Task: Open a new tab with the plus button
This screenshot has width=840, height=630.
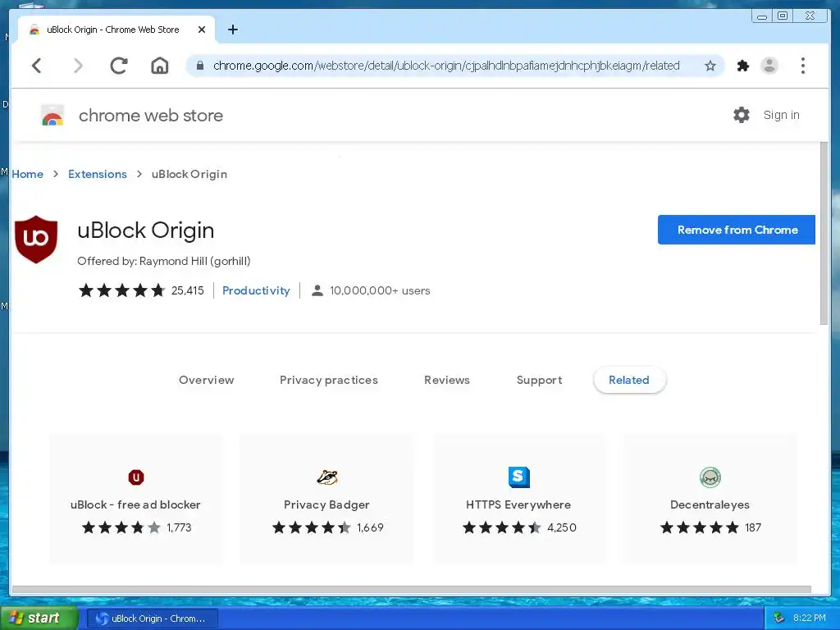Action: coord(232,30)
